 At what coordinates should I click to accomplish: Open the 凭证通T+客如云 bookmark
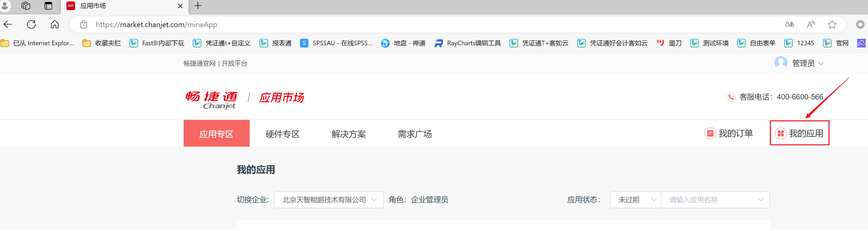539,43
